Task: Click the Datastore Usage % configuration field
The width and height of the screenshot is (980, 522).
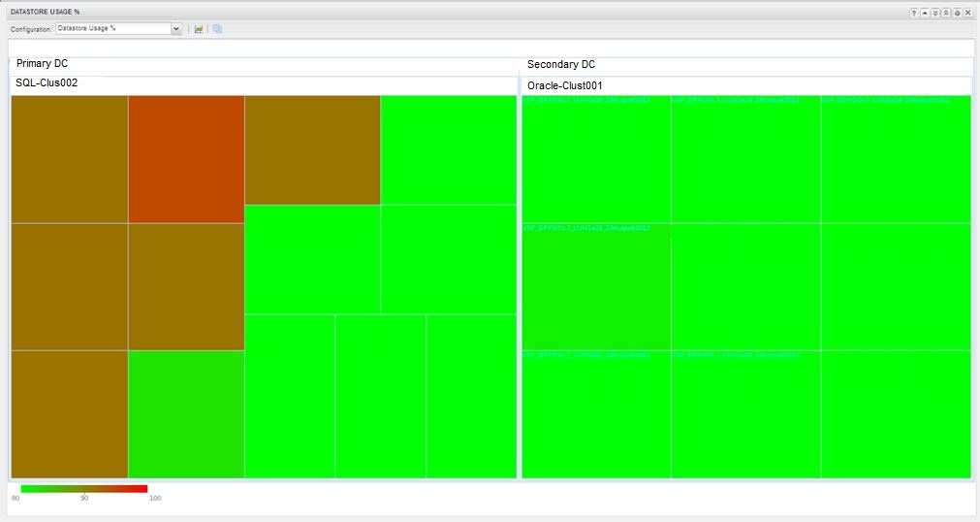Action: pos(112,29)
